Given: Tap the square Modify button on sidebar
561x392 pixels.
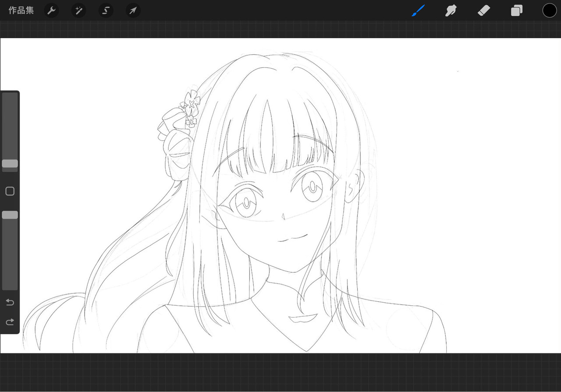Looking at the screenshot, I should tap(10, 191).
